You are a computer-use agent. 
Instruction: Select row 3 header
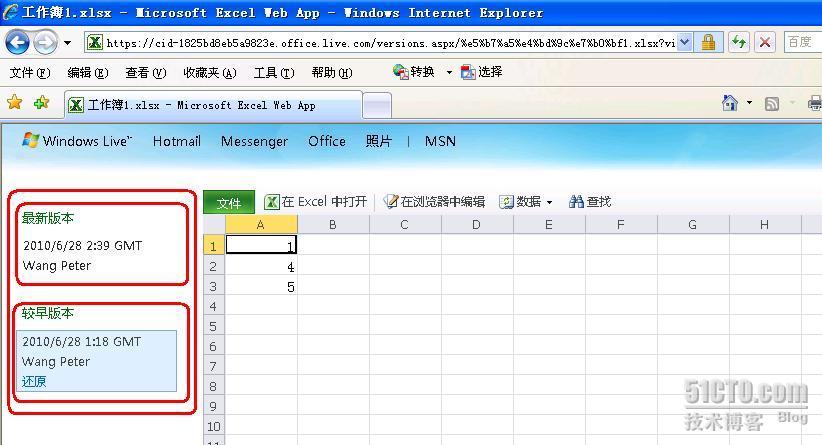(214, 285)
